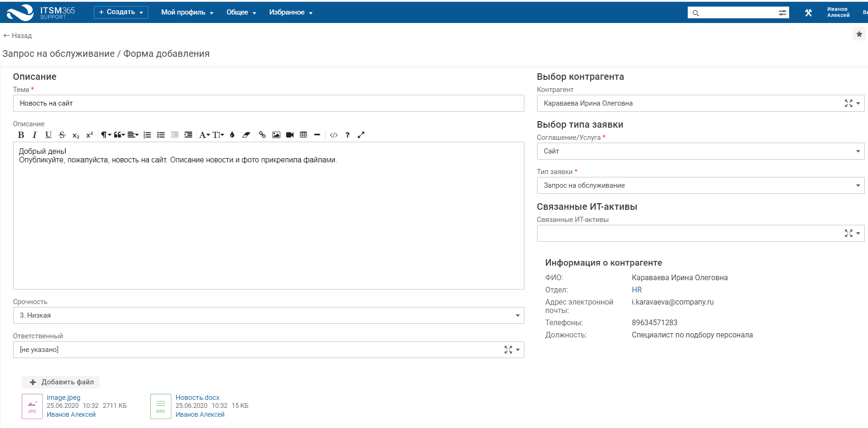Open Иванов Алексей link under image.jpeg

pyautogui.click(x=71, y=414)
